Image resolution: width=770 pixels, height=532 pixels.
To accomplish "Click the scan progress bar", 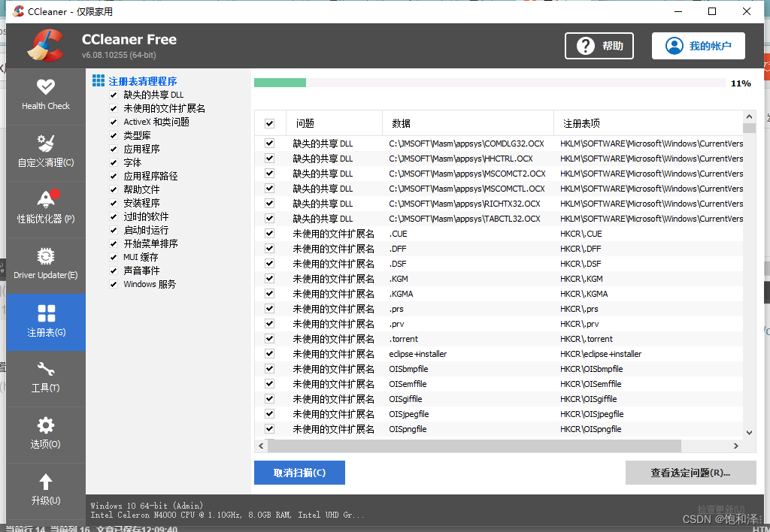I will click(x=490, y=83).
